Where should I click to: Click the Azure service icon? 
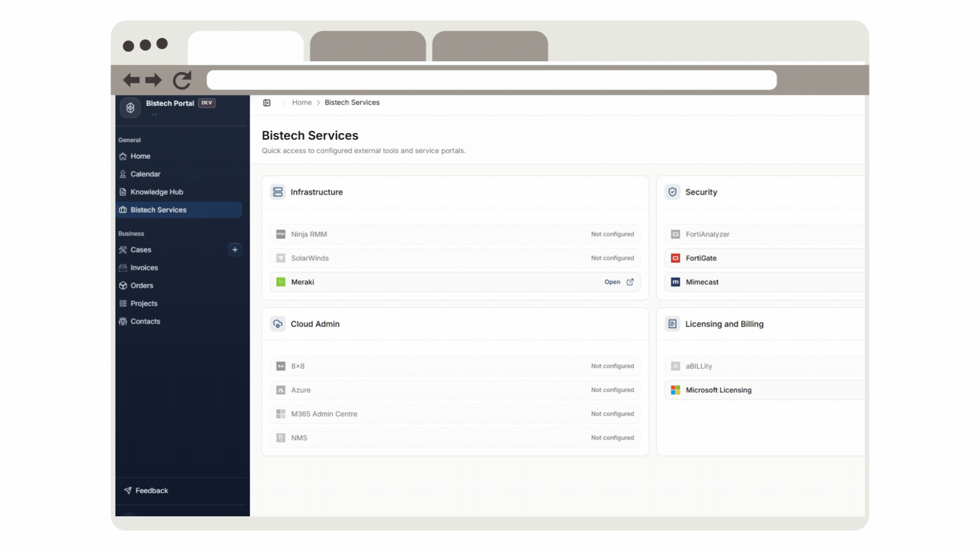(281, 390)
